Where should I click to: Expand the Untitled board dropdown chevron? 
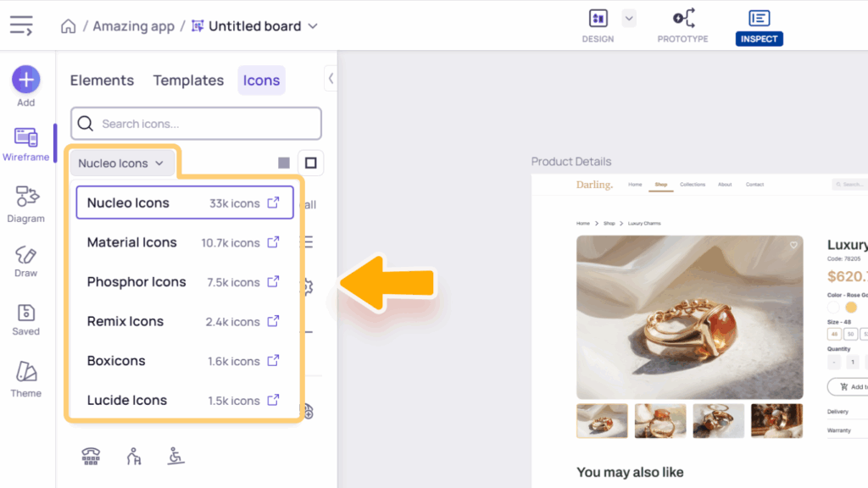point(313,26)
